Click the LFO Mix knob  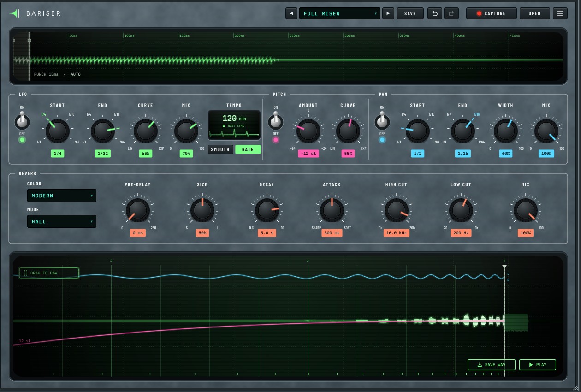[x=186, y=131]
